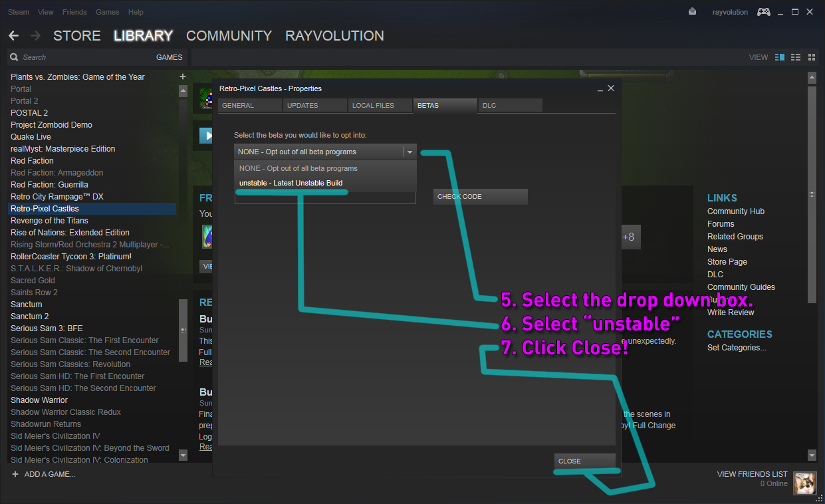Click the games list scrollbar thumb
The image size is (825, 504).
(183, 330)
